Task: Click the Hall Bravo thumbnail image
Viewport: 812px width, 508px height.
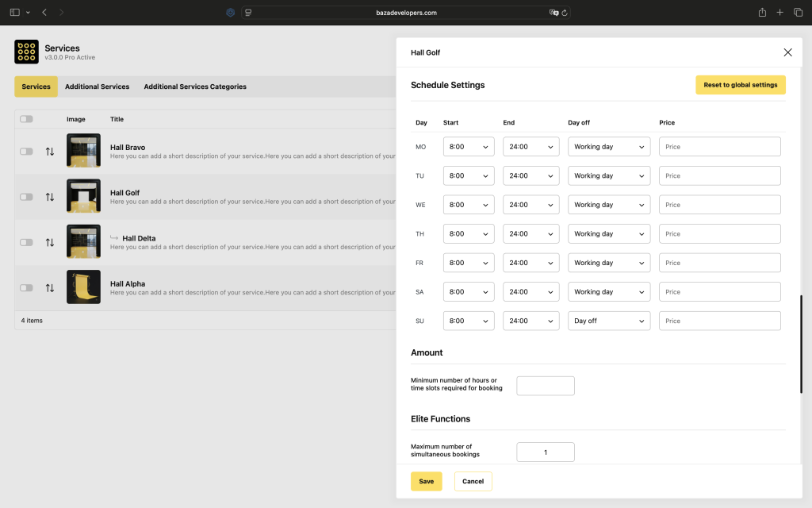Action: click(x=83, y=150)
